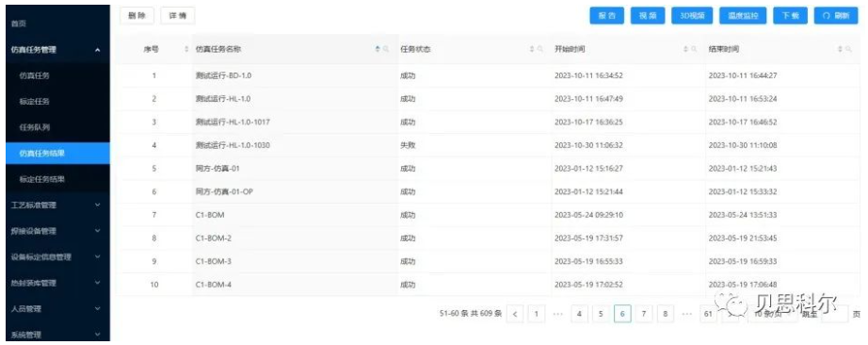The image size is (868, 345).
Task: Select current page 6 in pagination
Action: point(622,314)
